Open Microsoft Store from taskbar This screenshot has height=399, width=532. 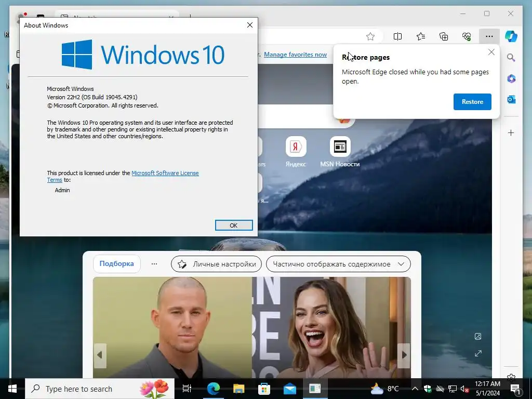pos(264,389)
